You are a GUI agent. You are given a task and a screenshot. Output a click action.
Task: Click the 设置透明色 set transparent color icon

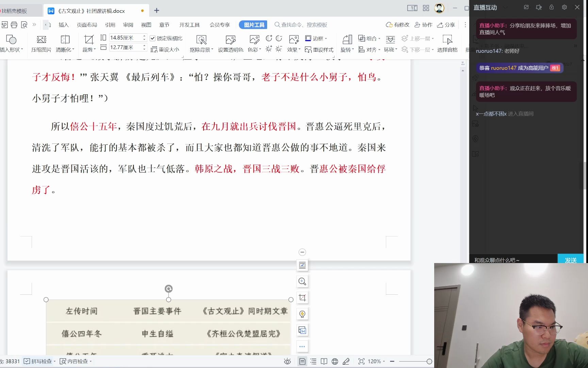230,40
